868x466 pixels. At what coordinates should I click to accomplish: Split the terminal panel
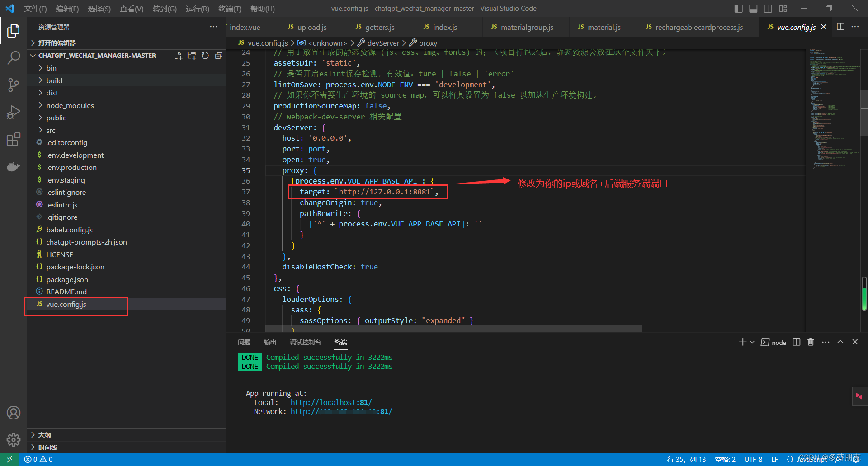(797, 342)
